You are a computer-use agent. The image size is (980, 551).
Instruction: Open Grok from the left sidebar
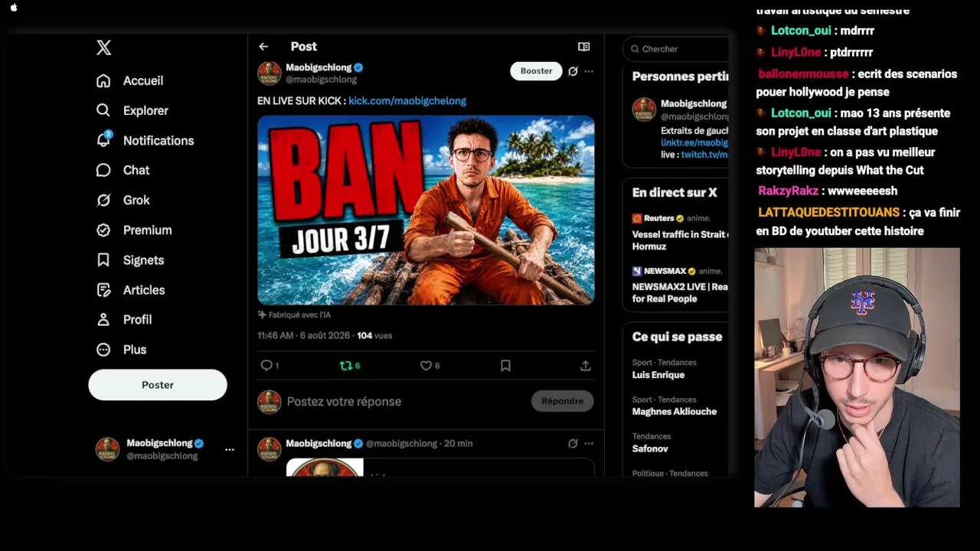(123, 200)
